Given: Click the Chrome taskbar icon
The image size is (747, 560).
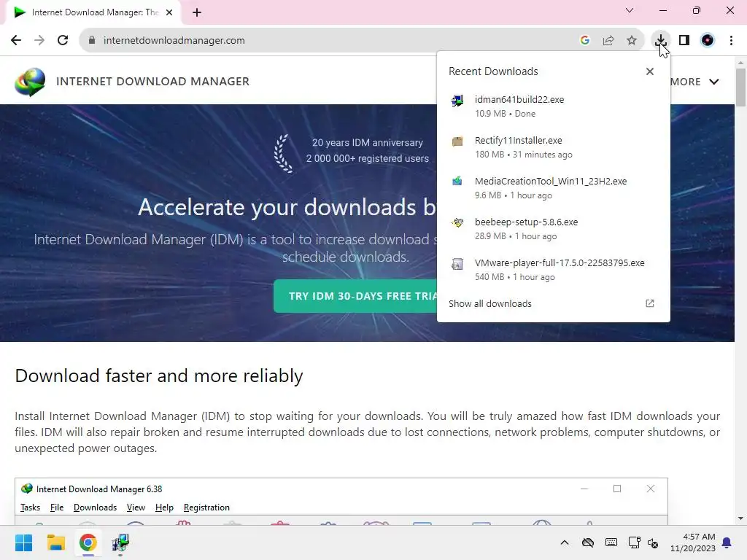Looking at the screenshot, I should (88, 542).
